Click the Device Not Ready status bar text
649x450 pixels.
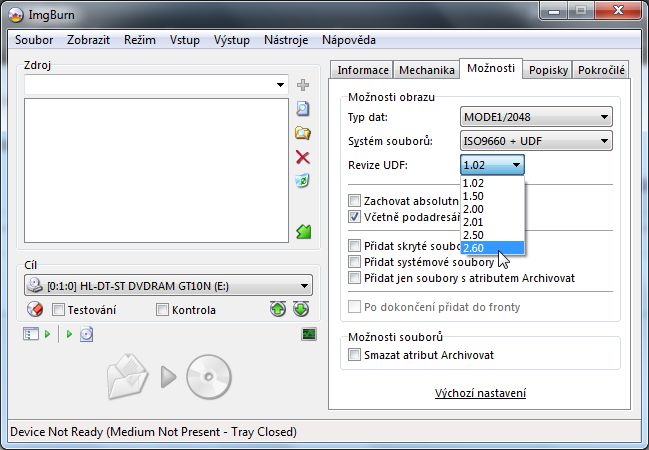(x=153, y=432)
